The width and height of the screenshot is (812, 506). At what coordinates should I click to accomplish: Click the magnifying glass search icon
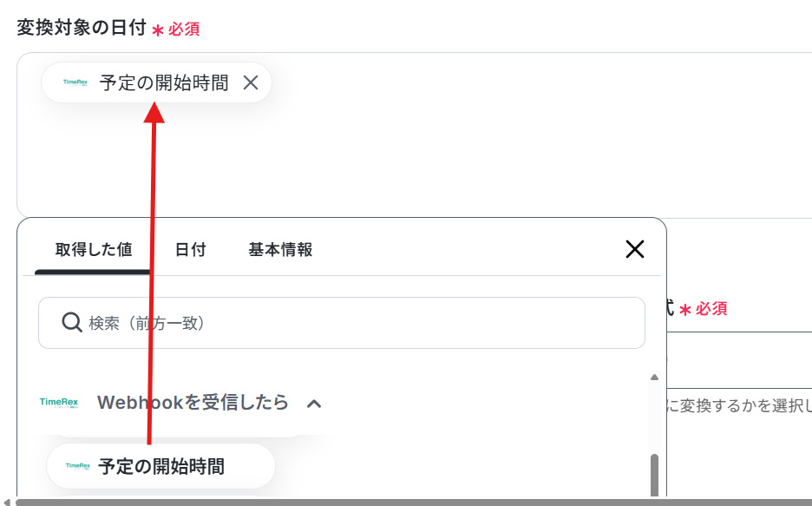click(71, 322)
